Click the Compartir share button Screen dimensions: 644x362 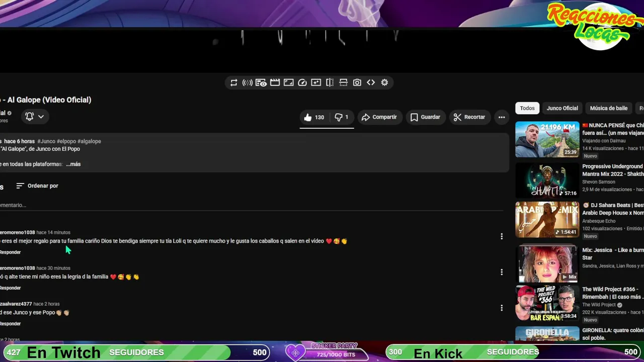pyautogui.click(x=380, y=117)
